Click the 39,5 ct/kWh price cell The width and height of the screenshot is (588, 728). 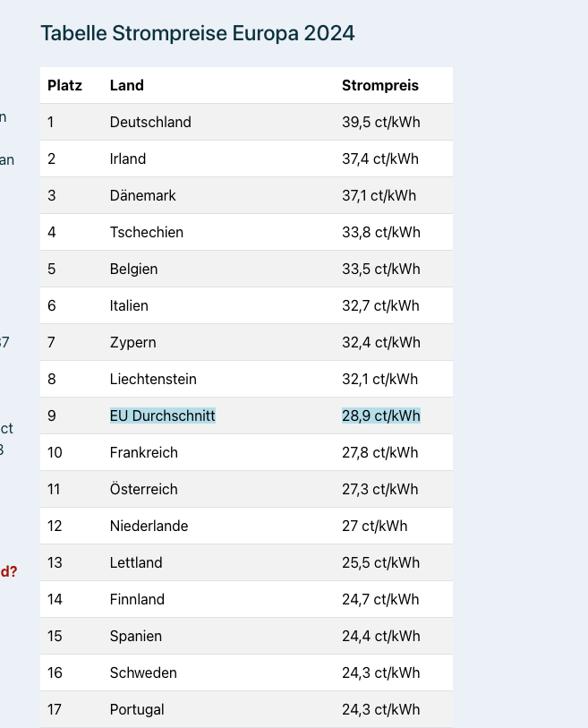[381, 122]
